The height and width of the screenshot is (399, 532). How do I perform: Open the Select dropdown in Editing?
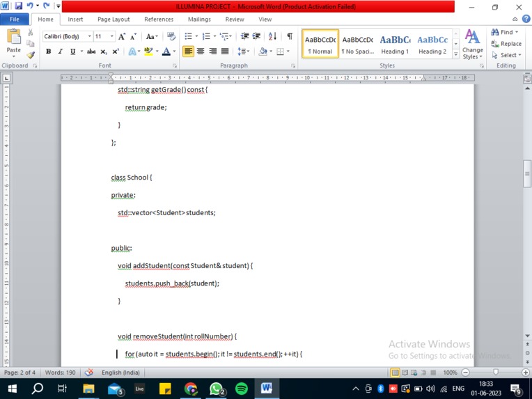pos(506,55)
